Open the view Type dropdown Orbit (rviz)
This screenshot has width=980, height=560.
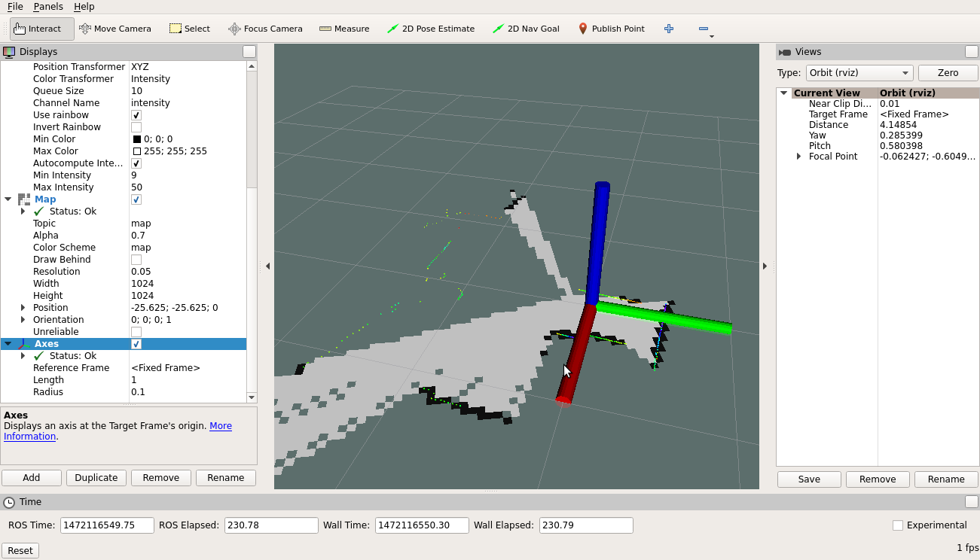tap(859, 73)
